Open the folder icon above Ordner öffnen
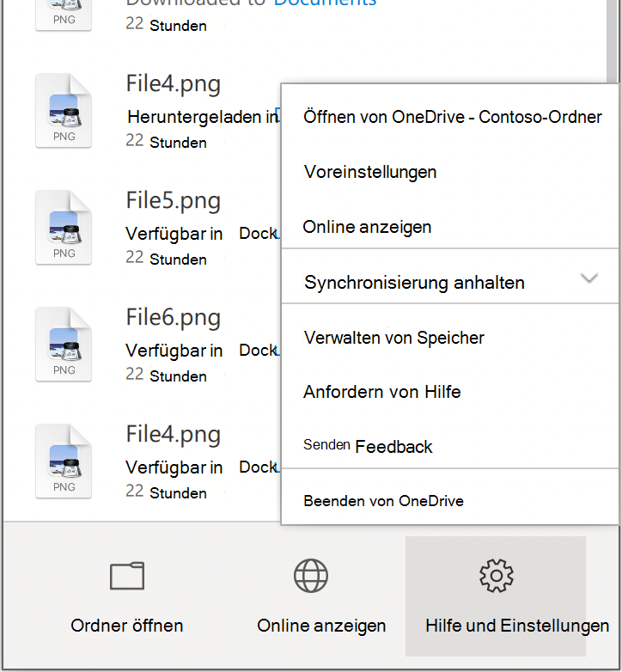 (127, 576)
